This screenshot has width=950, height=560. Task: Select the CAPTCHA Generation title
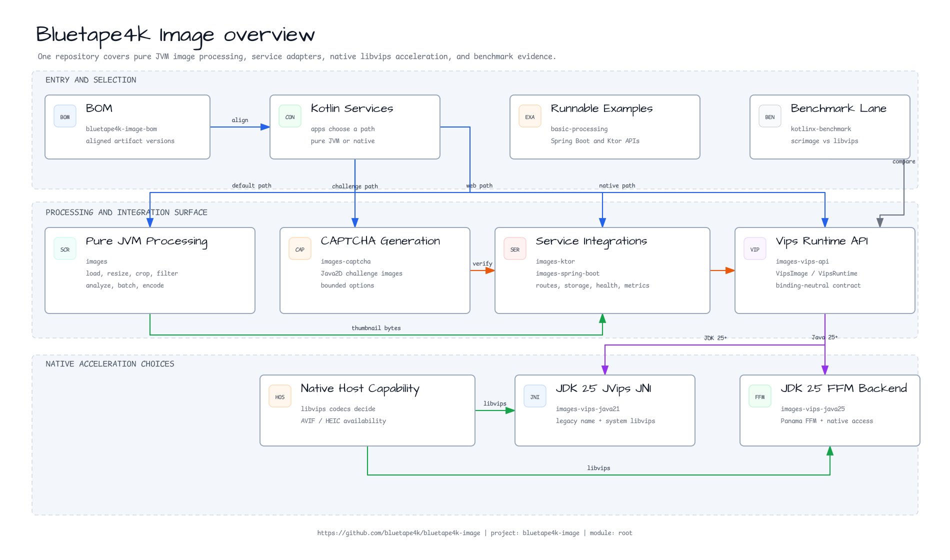coord(380,241)
